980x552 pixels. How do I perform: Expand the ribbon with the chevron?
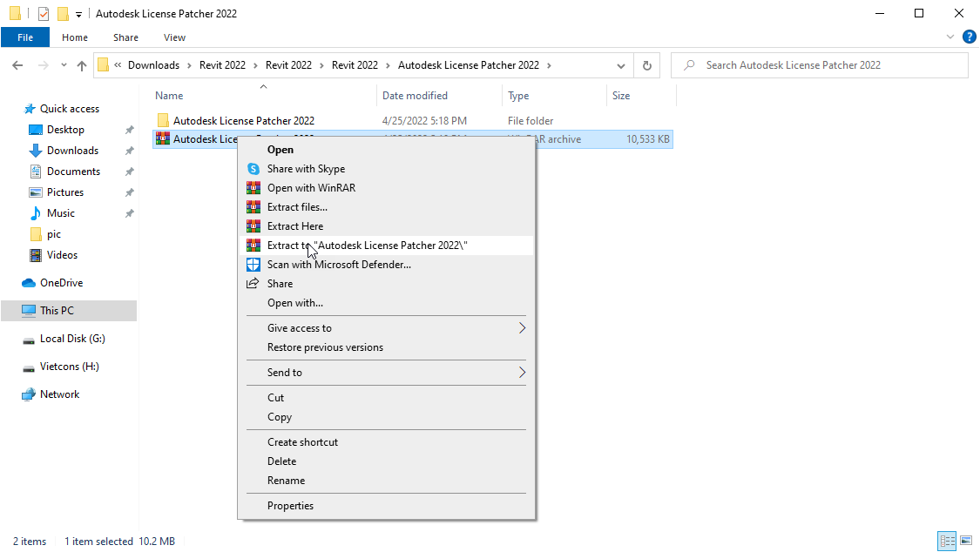tap(950, 37)
